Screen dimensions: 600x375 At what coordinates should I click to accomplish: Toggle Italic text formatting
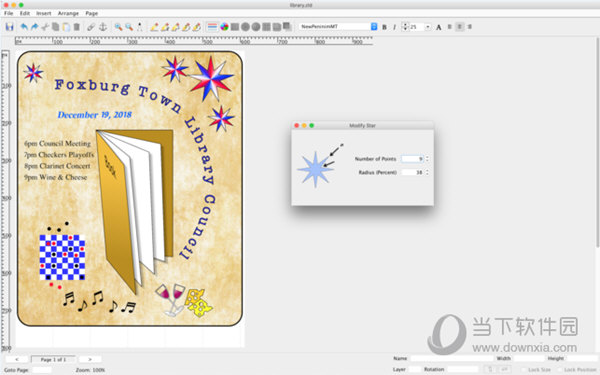point(395,27)
